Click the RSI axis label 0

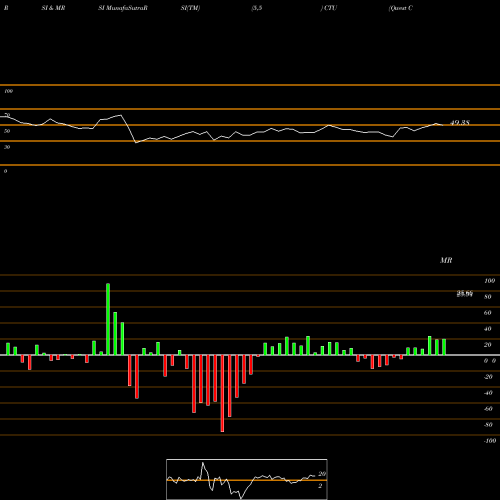coord(5,171)
